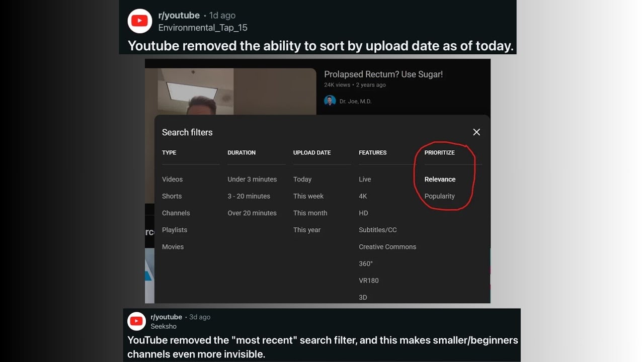Click the UPLOAD DATE column header
644x362 pixels.
coord(312,153)
